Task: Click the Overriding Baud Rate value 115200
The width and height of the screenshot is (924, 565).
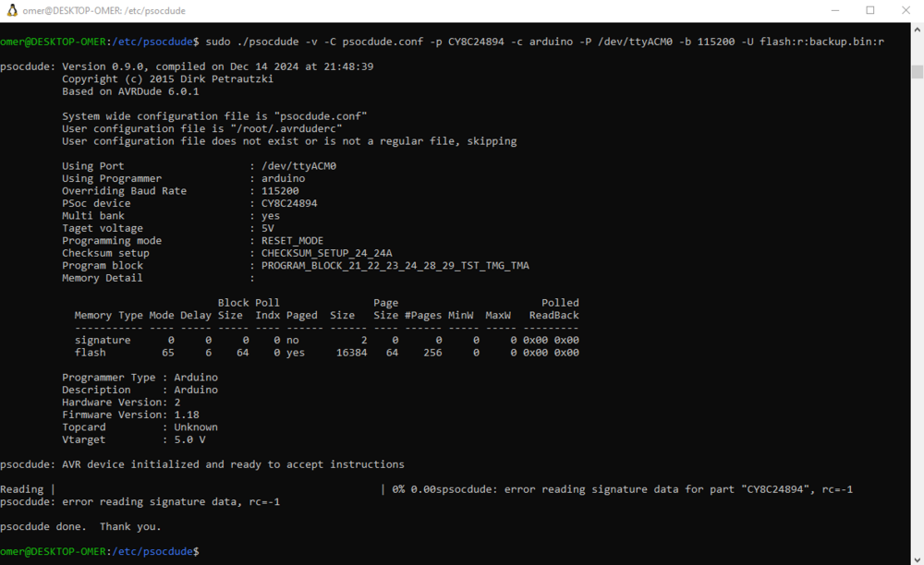Action: 280,191
